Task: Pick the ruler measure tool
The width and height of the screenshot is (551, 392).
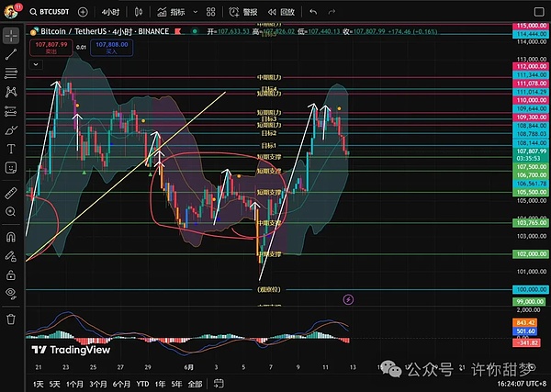Action: [x=11, y=192]
